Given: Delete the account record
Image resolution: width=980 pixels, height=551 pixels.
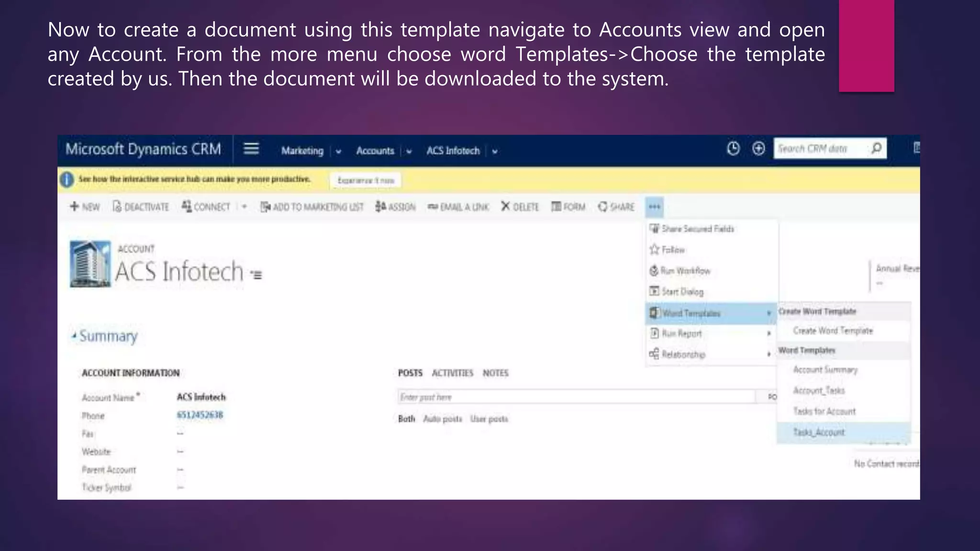Looking at the screenshot, I should (520, 207).
